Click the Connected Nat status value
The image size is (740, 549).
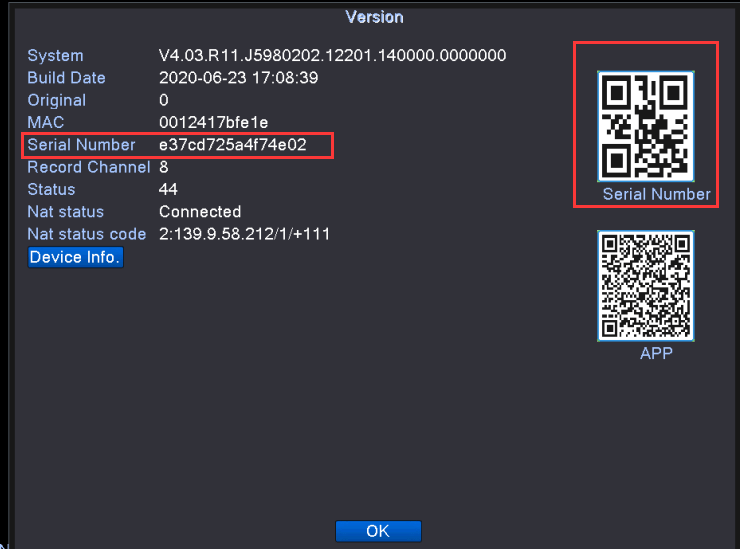coord(200,212)
